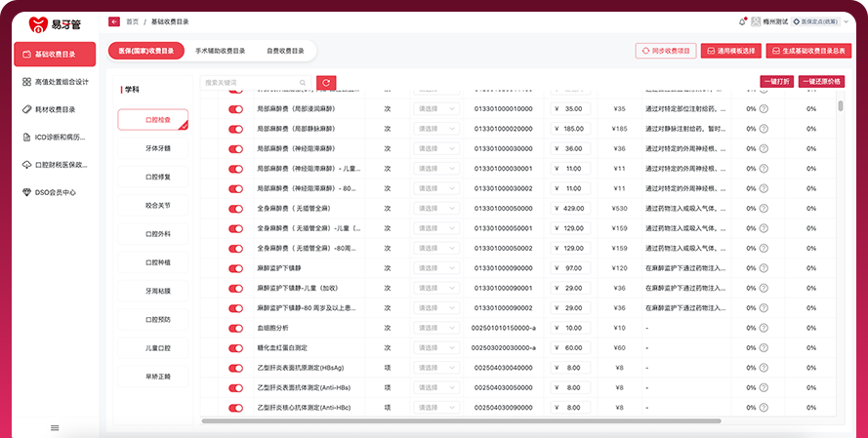Click the magnifier icon in the search box

point(303,82)
